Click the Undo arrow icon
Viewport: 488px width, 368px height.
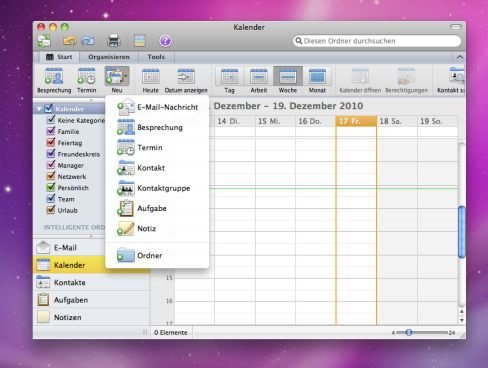69,41
